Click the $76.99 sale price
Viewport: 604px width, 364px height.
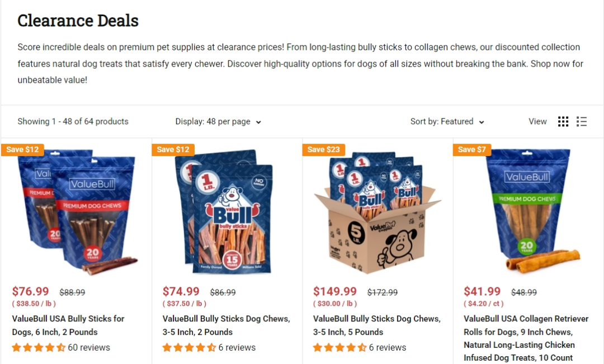pyautogui.click(x=31, y=291)
